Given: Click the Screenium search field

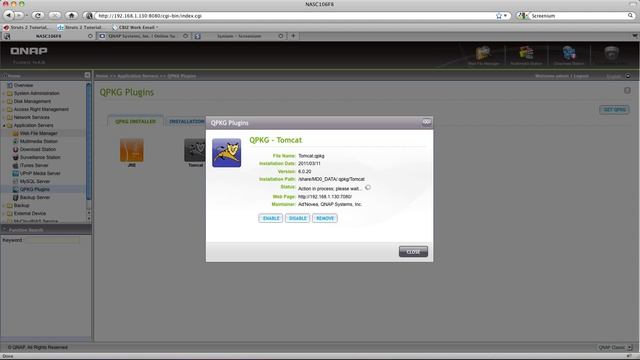Looking at the screenshot, I should pyautogui.click(x=578, y=16).
